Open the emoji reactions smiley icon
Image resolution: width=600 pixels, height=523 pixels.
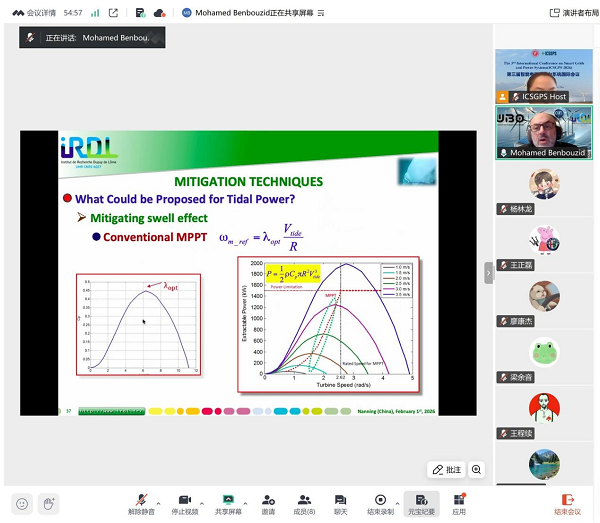(22, 502)
